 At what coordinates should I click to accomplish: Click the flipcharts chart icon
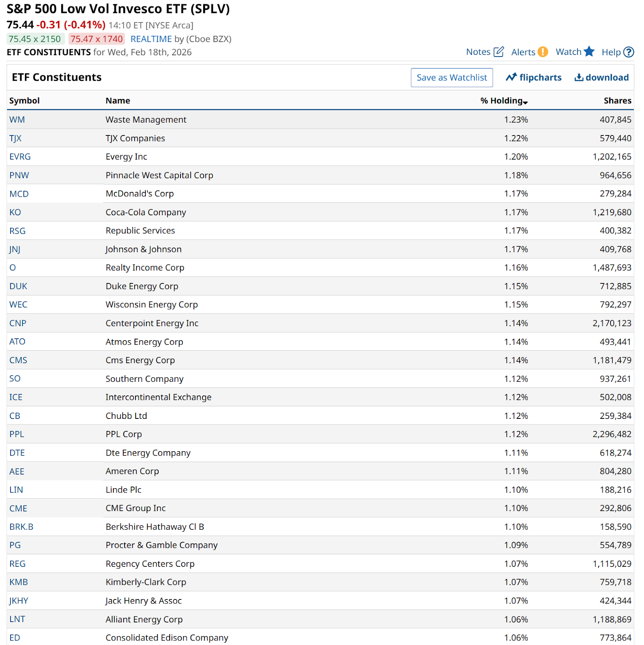click(x=511, y=77)
